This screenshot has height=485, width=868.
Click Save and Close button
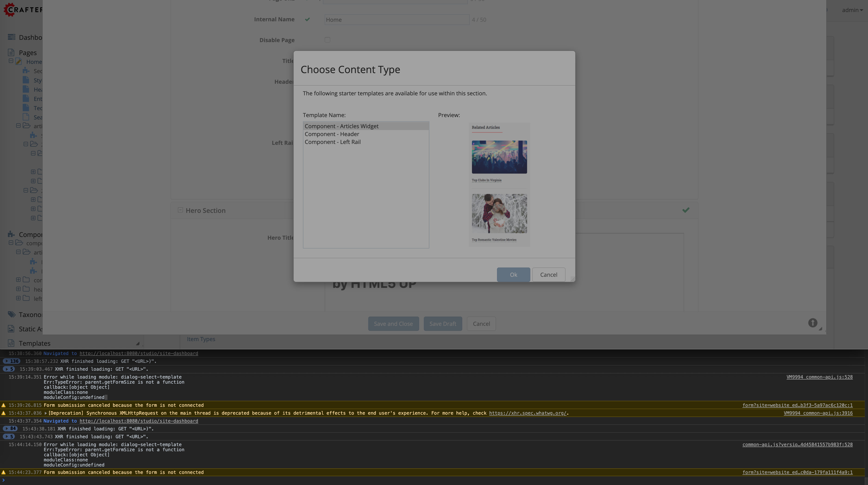coord(393,324)
